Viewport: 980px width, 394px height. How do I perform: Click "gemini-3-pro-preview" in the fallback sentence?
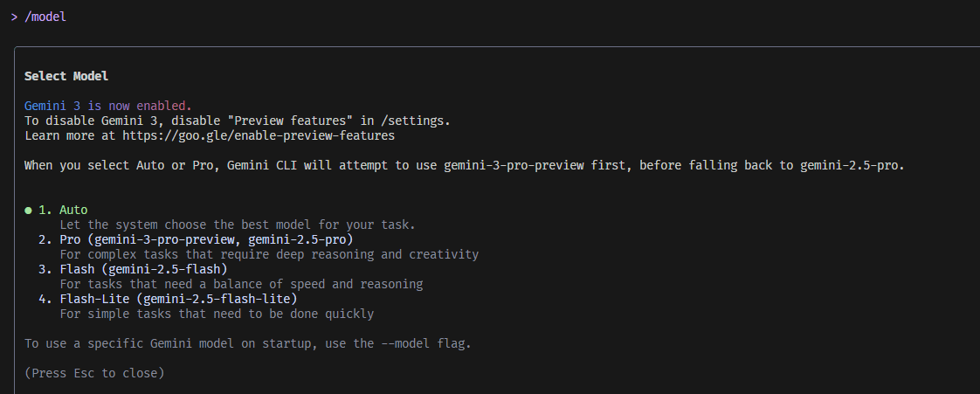coord(521,165)
